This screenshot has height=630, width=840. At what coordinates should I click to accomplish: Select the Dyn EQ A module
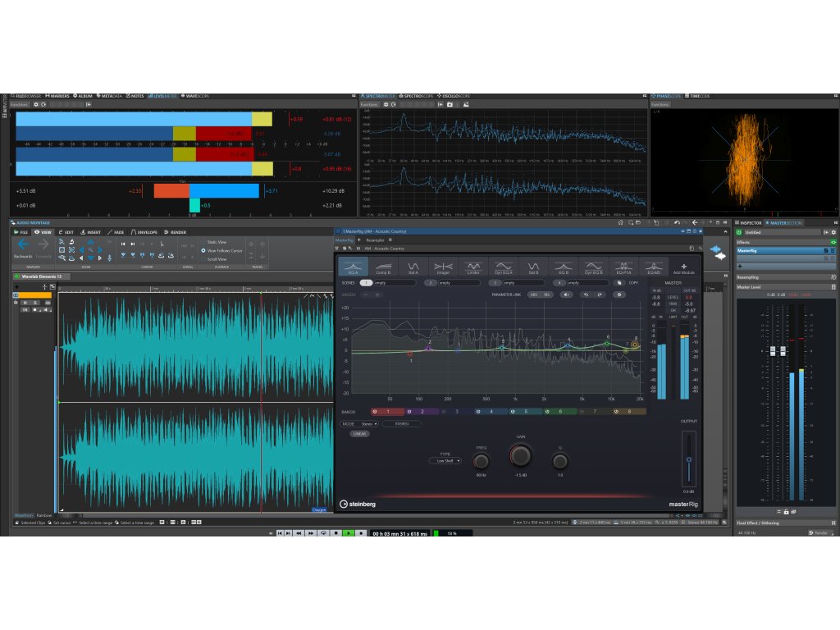point(503,267)
